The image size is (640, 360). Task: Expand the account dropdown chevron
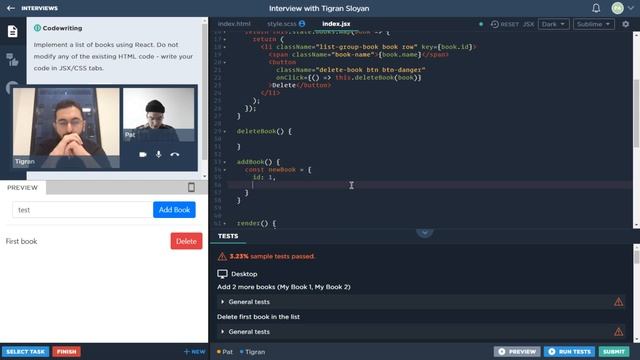pos(631,8)
